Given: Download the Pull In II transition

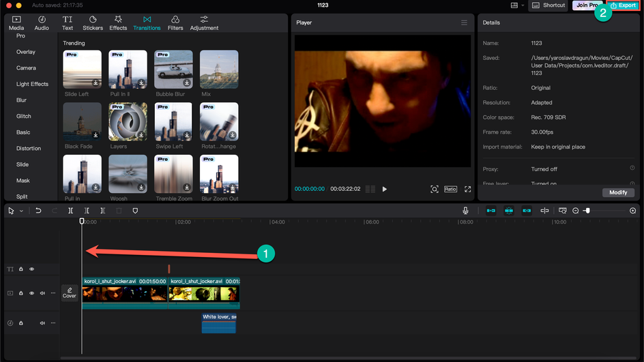Looking at the screenshot, I should [141, 82].
